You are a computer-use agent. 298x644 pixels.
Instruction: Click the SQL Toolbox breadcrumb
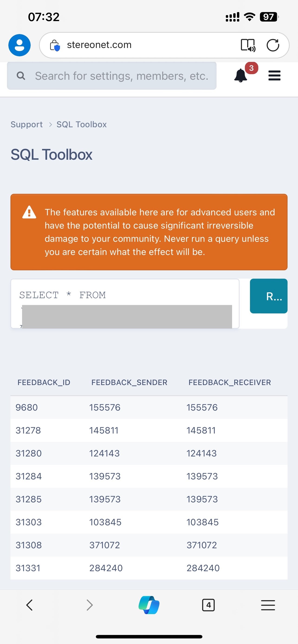click(81, 124)
